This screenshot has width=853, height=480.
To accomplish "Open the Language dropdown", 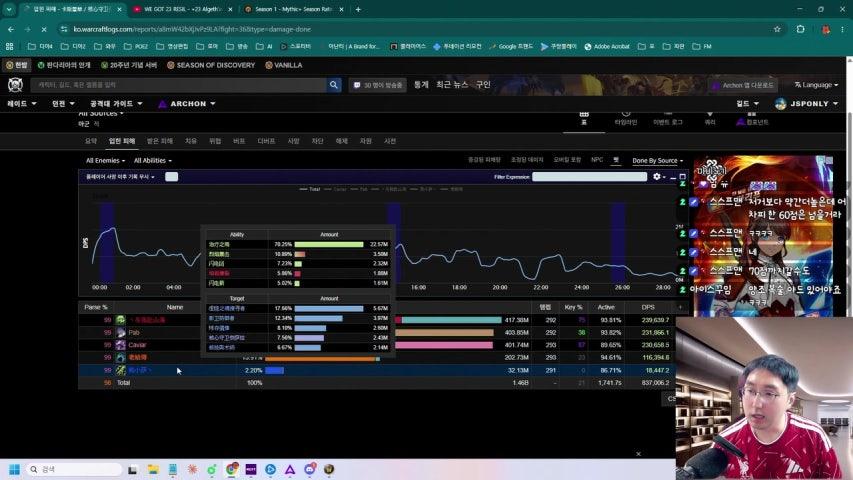I will tap(816, 85).
